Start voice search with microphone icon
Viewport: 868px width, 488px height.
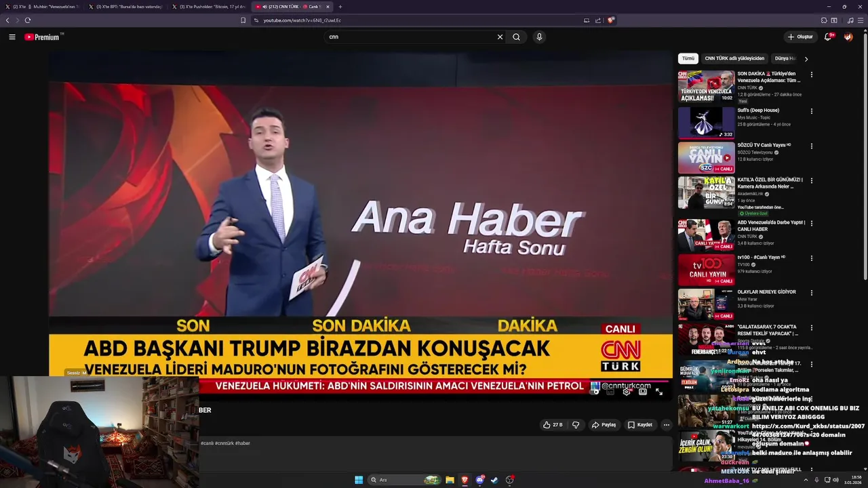coord(539,37)
